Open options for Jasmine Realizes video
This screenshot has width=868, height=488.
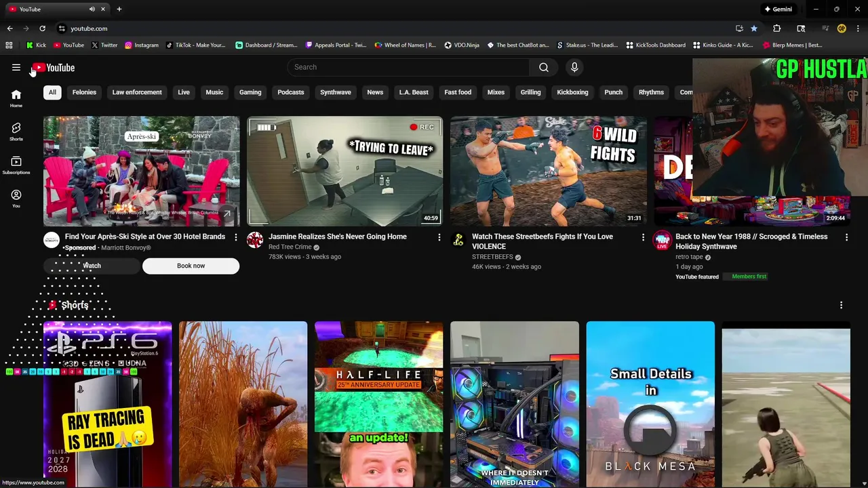[x=439, y=237]
